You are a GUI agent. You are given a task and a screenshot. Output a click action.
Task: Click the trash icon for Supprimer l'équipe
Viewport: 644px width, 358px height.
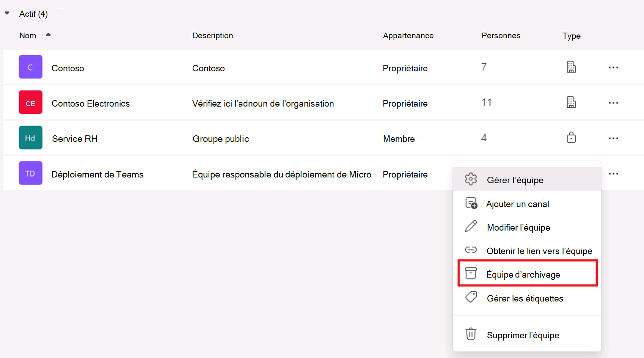471,334
